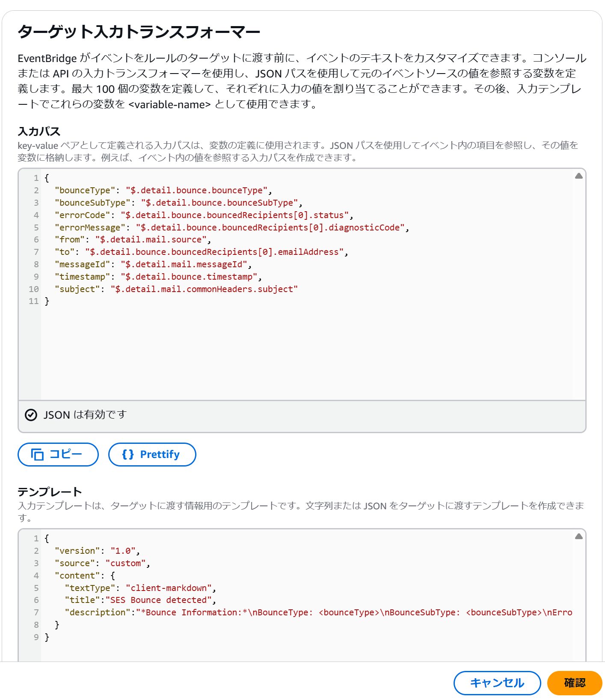
Task: Click line number 7 in the input path gutter
Action: point(36,252)
